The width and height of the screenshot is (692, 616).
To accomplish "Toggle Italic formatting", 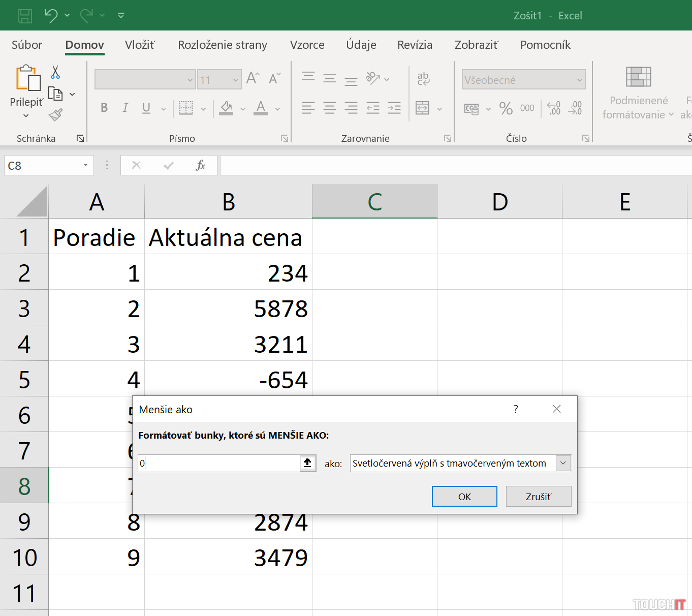I will [125, 108].
